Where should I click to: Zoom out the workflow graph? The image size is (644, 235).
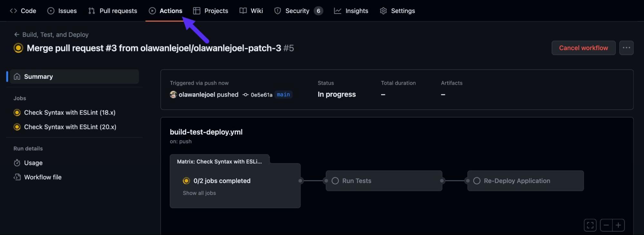coord(606,225)
